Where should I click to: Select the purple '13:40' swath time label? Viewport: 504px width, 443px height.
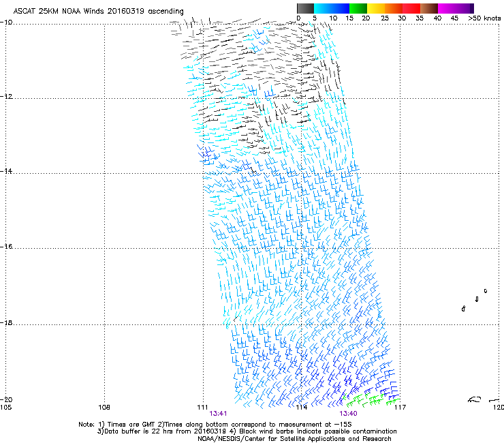pos(349,414)
